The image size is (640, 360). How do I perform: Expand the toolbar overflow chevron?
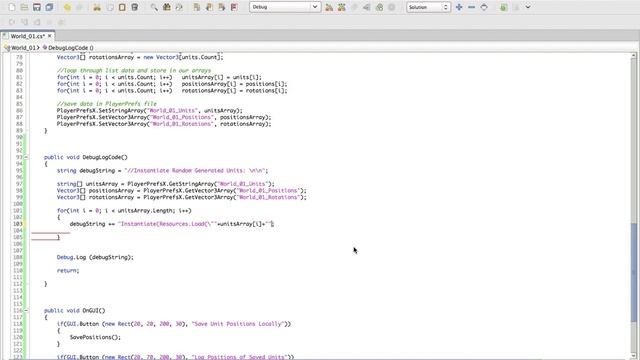tap(528, 7)
